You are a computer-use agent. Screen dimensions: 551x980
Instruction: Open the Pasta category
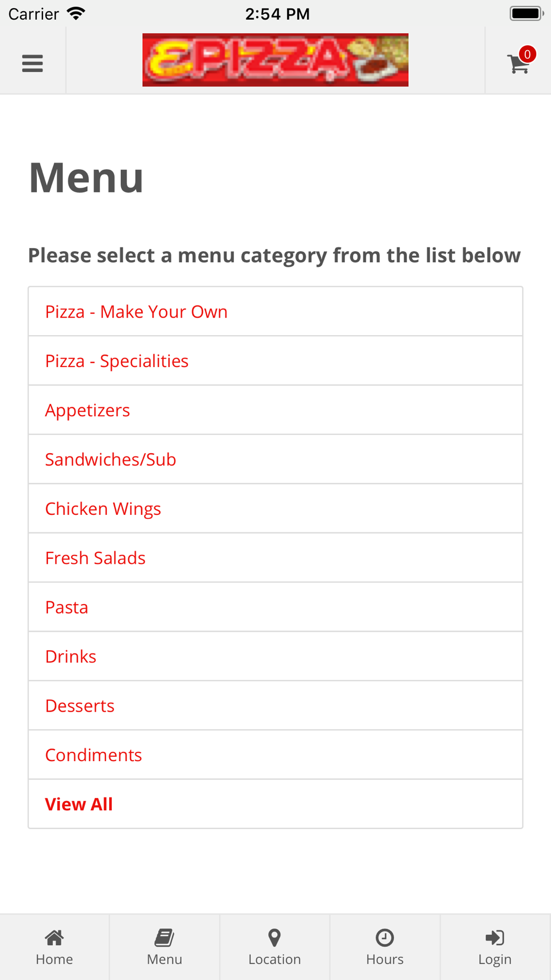point(67,607)
